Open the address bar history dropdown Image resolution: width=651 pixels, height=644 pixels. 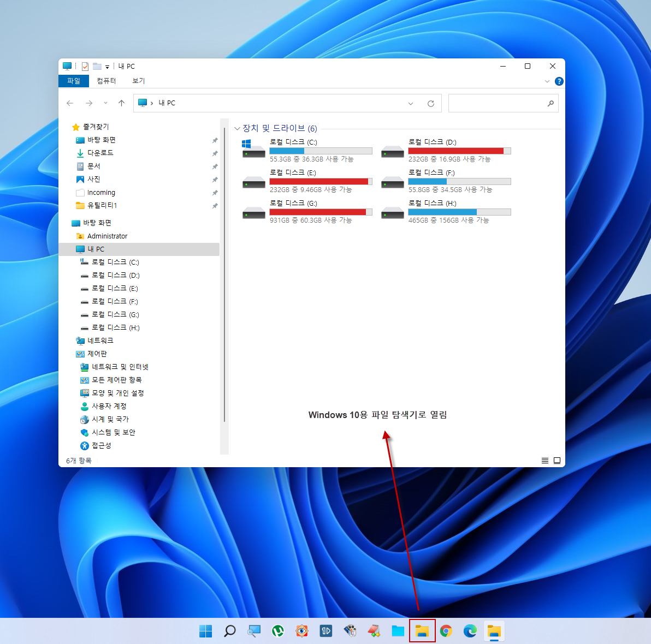tap(411, 103)
